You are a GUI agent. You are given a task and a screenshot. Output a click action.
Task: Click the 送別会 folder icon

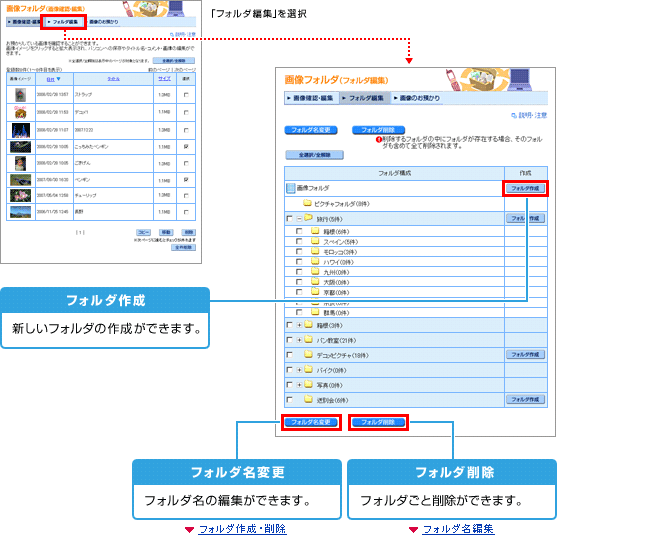(x=309, y=399)
